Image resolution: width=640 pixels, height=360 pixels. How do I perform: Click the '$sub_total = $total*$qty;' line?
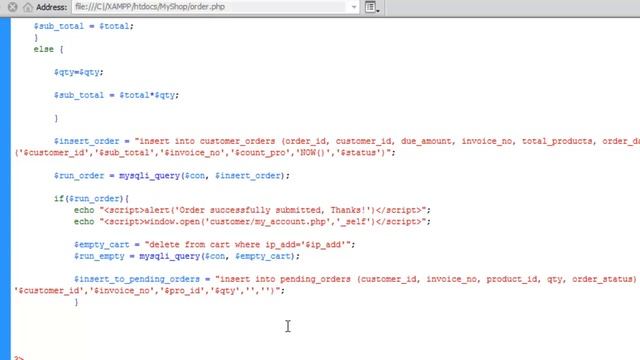pyautogui.click(x=116, y=95)
